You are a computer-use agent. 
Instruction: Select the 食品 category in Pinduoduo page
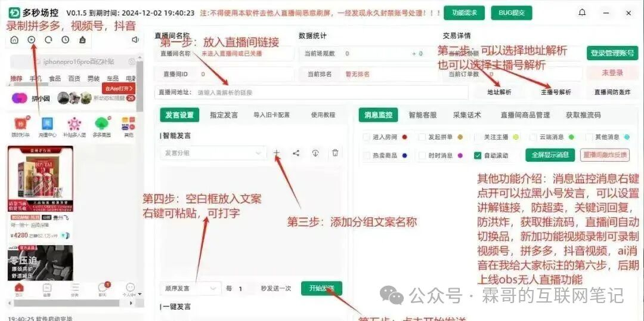tap(55, 79)
